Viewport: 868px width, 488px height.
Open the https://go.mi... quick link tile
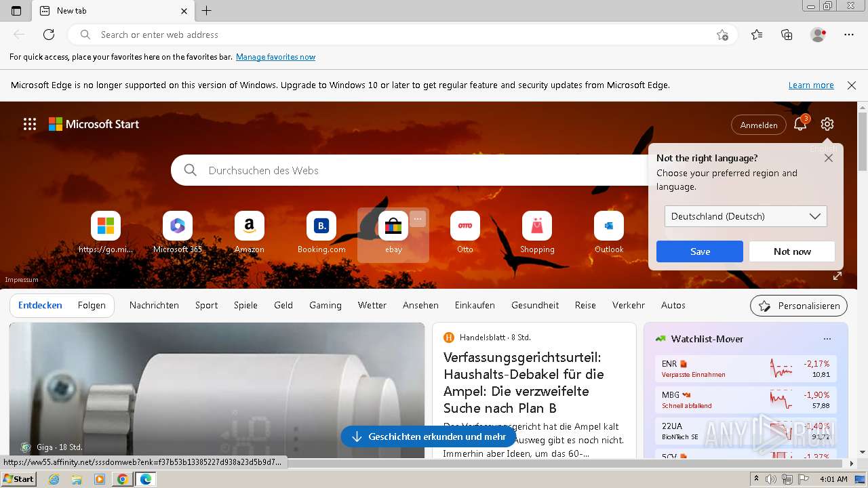pyautogui.click(x=106, y=233)
